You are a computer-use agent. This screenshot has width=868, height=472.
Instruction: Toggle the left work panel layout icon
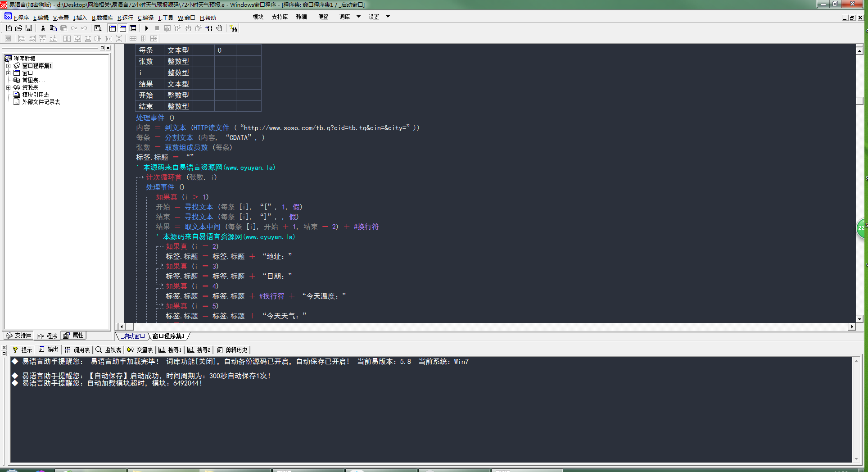pyautogui.click(x=113, y=28)
